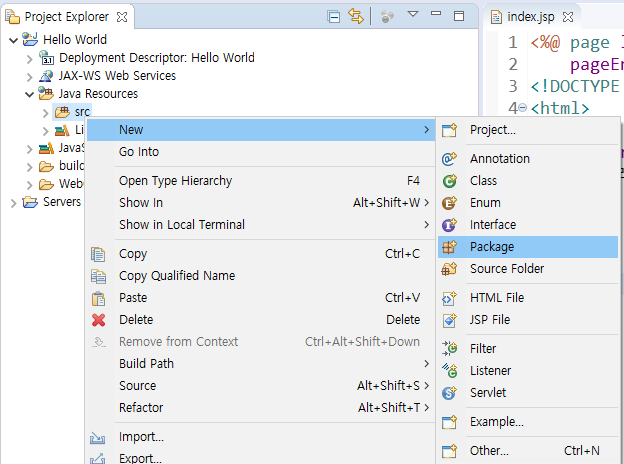624x464 pixels.
Task: Click the Servlet S icon
Action: [449, 393]
